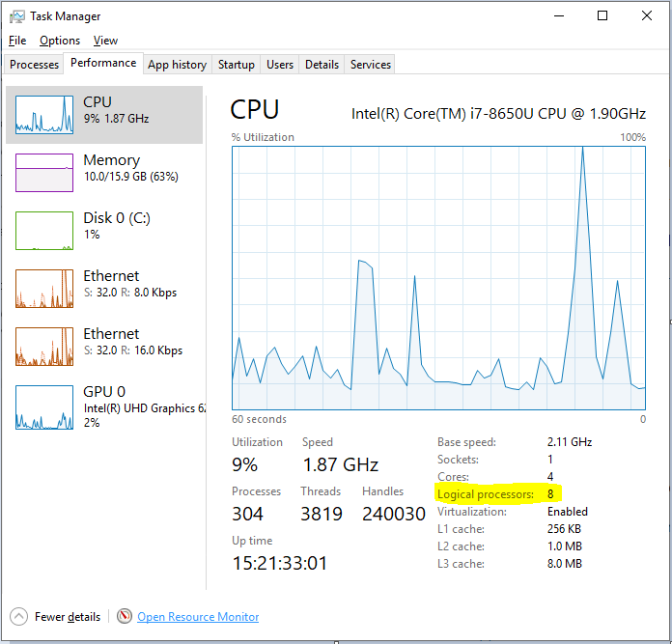
Task: Click the % Utilization graph label
Action: [263, 137]
